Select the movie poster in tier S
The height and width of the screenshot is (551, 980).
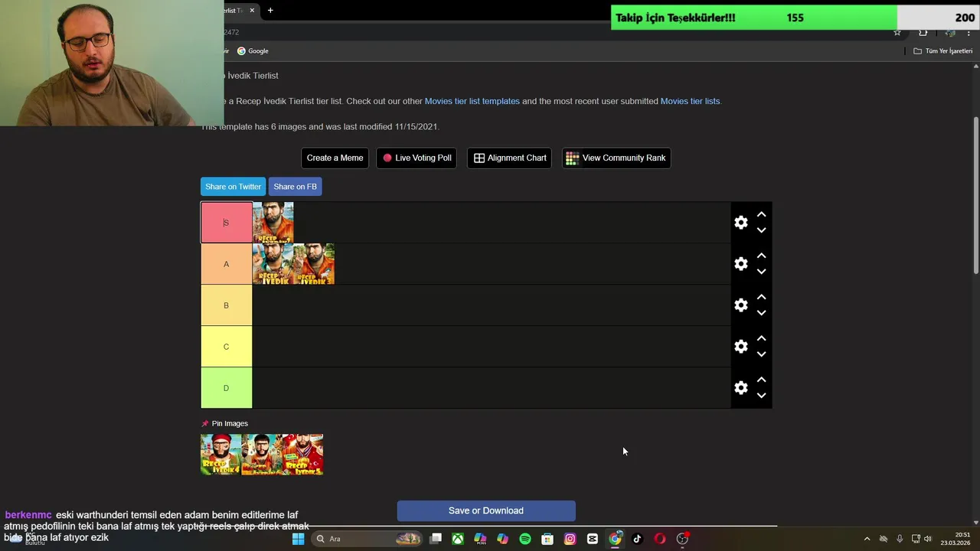click(273, 223)
